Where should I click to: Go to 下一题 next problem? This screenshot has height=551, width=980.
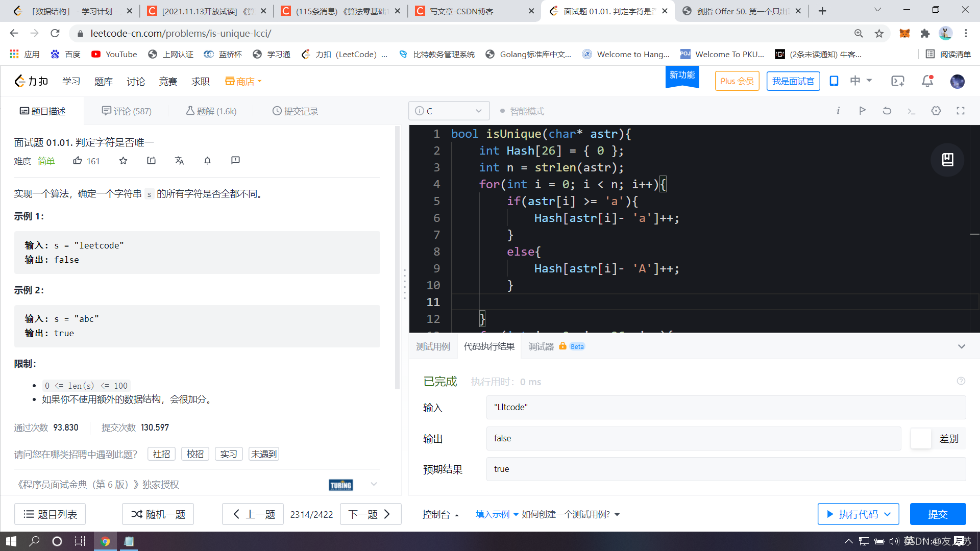coord(370,514)
